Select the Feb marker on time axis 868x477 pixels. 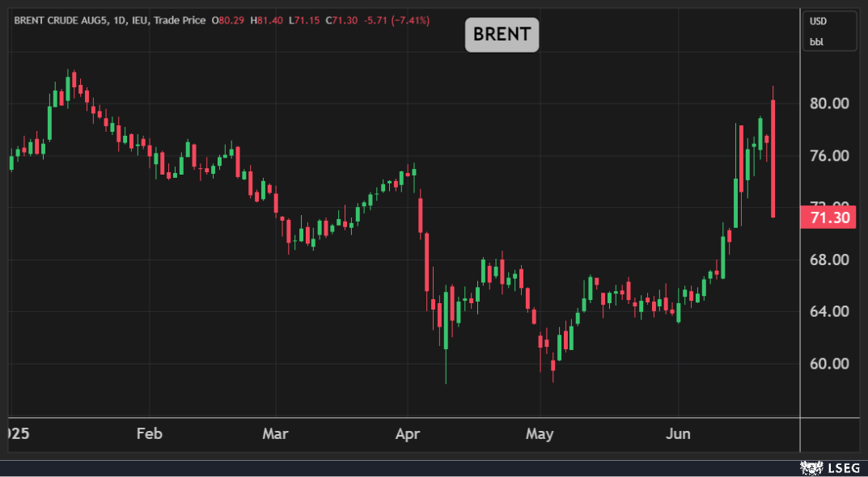point(149,434)
